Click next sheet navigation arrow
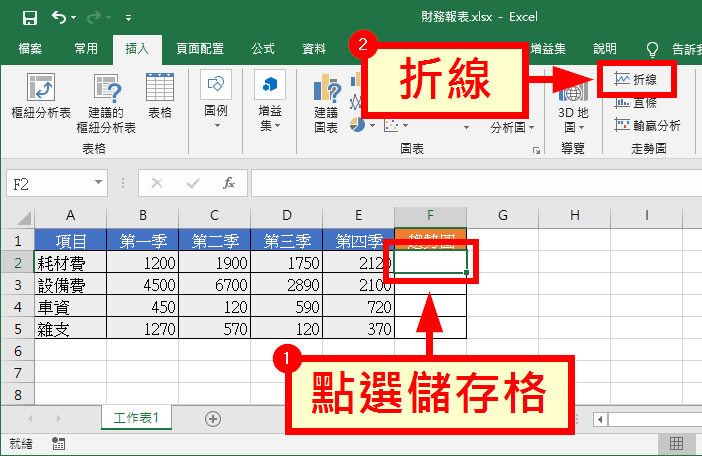Viewport: 702px width, 456px height. click(x=59, y=419)
